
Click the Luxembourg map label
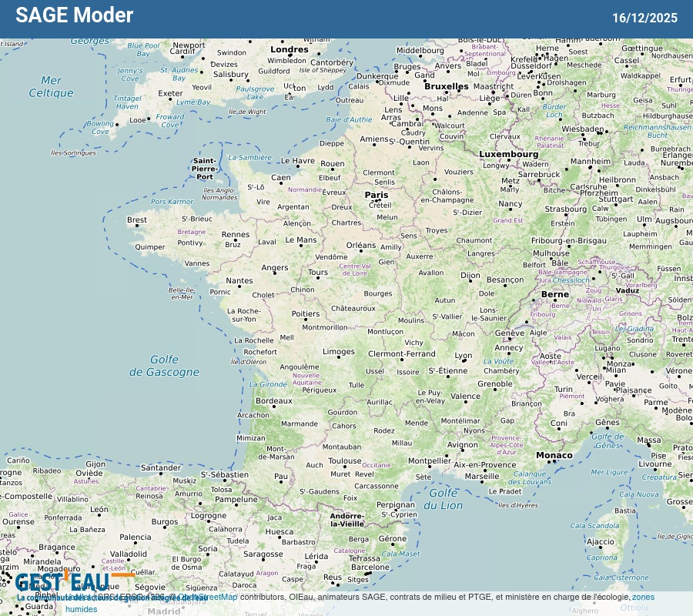[508, 154]
